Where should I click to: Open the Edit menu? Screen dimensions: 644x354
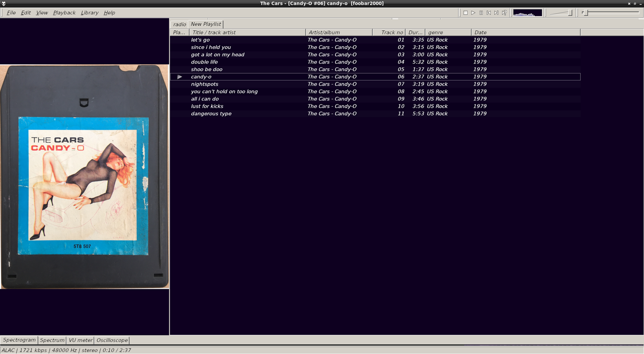pos(26,13)
